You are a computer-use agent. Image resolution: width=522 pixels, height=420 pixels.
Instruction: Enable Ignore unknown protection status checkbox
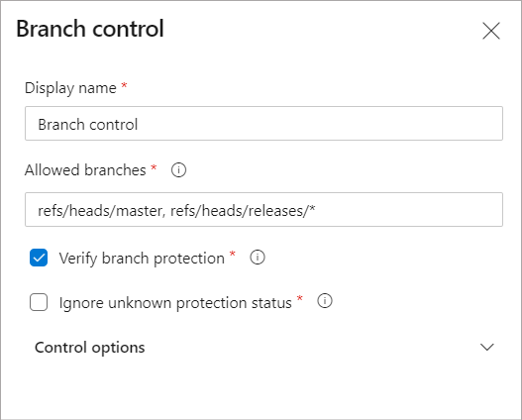point(39,302)
